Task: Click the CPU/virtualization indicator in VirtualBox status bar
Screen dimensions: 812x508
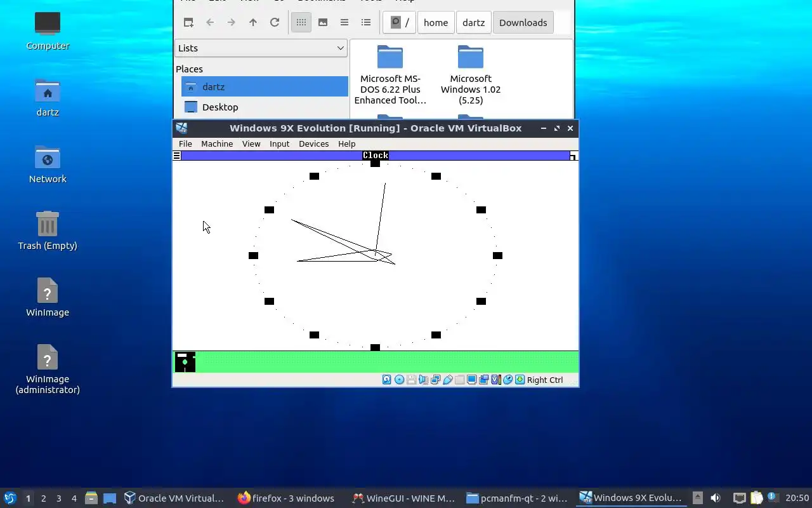Action: (496, 380)
